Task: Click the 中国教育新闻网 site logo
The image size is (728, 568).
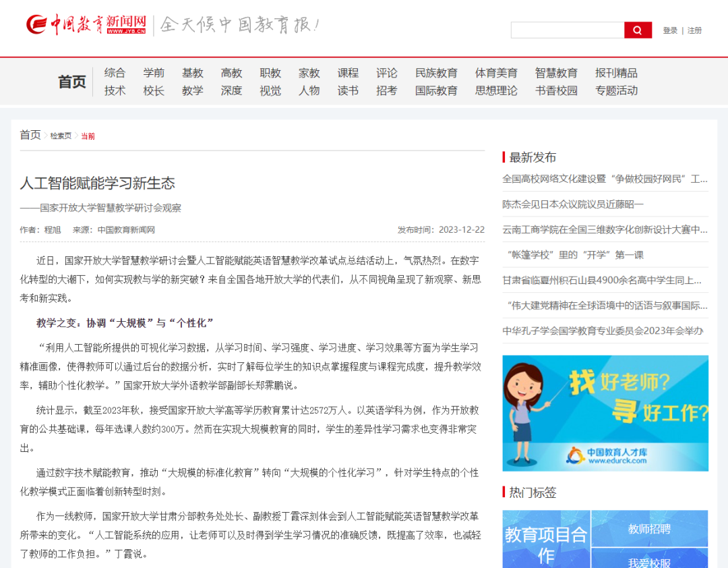Action: click(x=88, y=25)
